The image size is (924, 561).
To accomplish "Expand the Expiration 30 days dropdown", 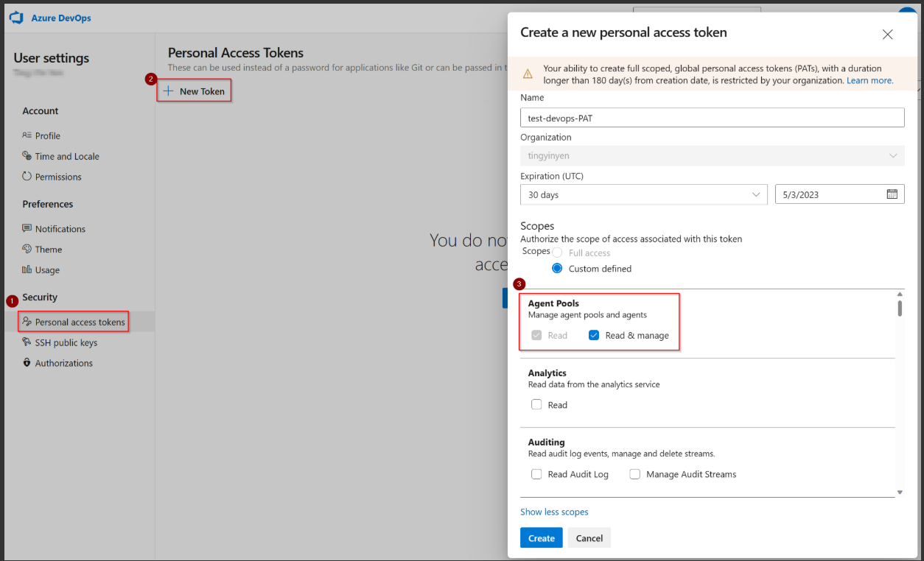I will (x=644, y=194).
